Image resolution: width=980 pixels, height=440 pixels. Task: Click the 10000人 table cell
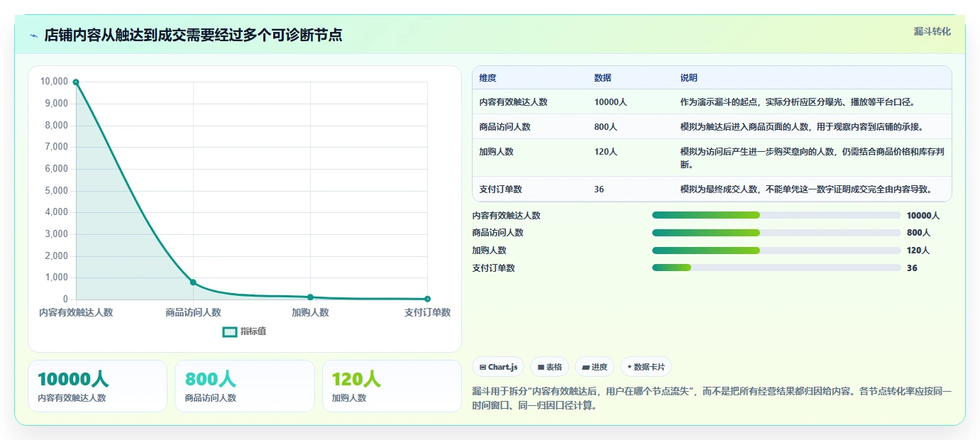(x=610, y=102)
